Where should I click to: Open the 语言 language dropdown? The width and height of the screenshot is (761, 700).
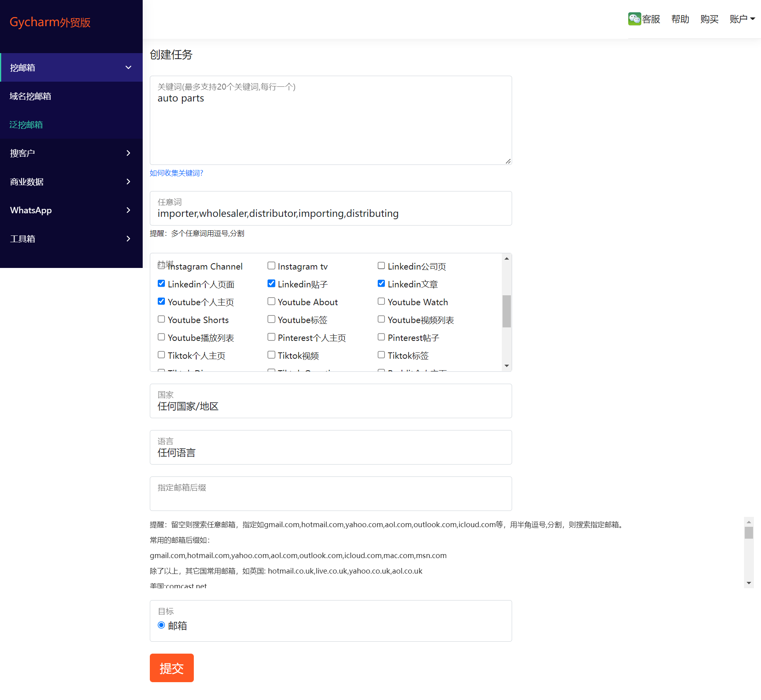(331, 447)
